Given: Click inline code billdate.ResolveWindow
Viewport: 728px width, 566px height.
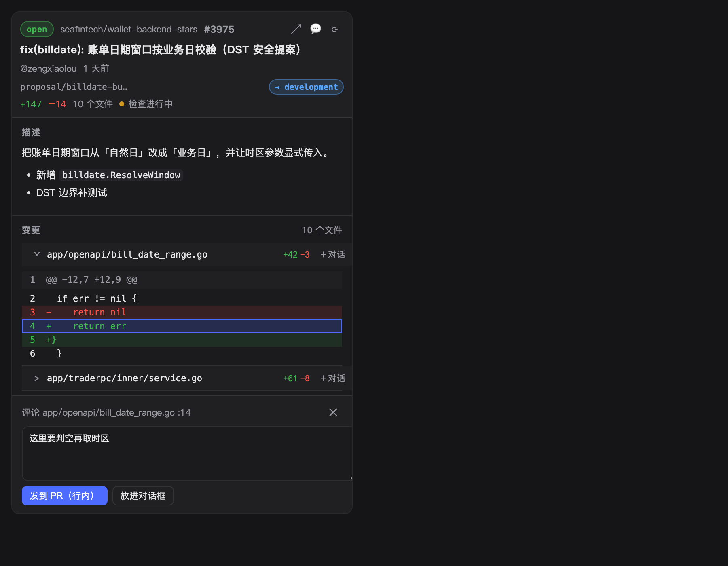Looking at the screenshot, I should click(121, 175).
